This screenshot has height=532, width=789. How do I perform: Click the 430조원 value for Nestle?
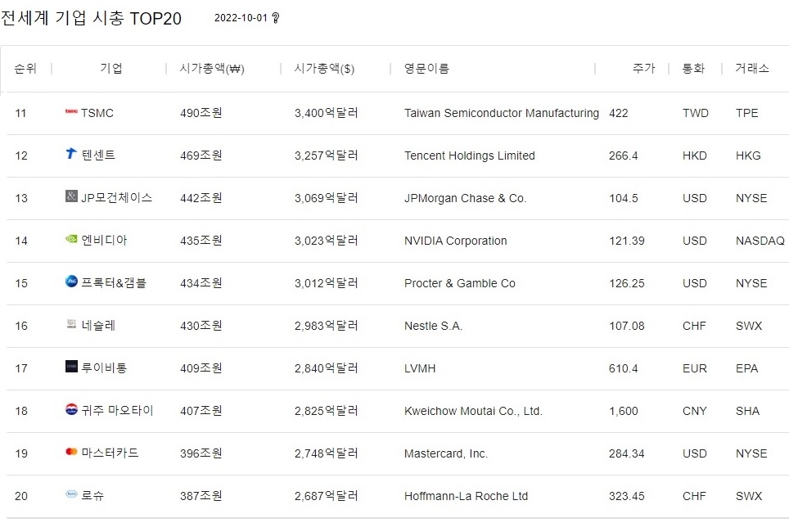point(201,326)
